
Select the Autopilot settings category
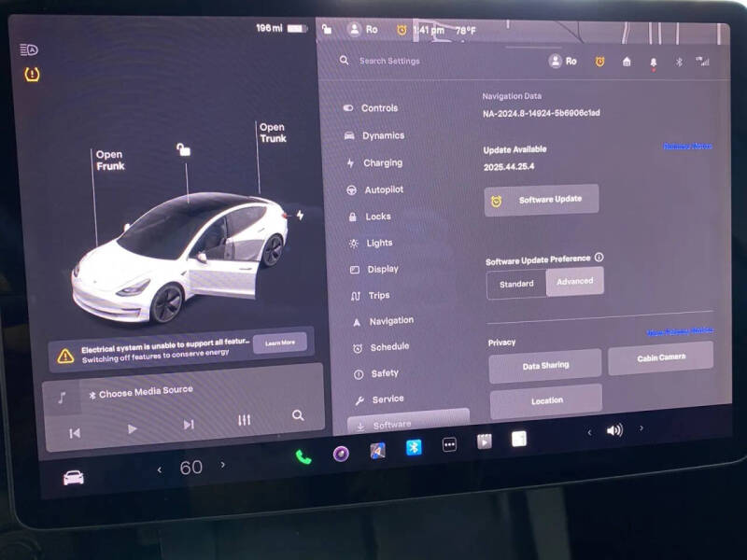click(x=387, y=189)
